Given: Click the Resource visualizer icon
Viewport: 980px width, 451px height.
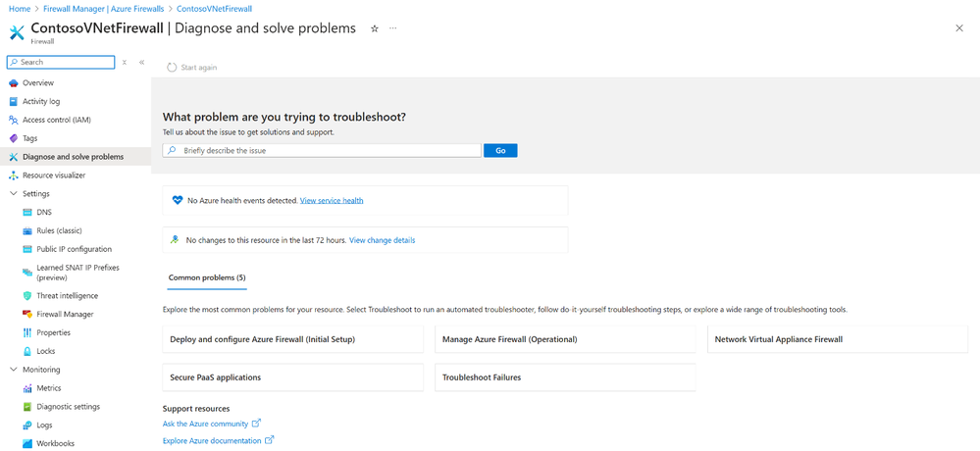Looking at the screenshot, I should (x=13, y=175).
